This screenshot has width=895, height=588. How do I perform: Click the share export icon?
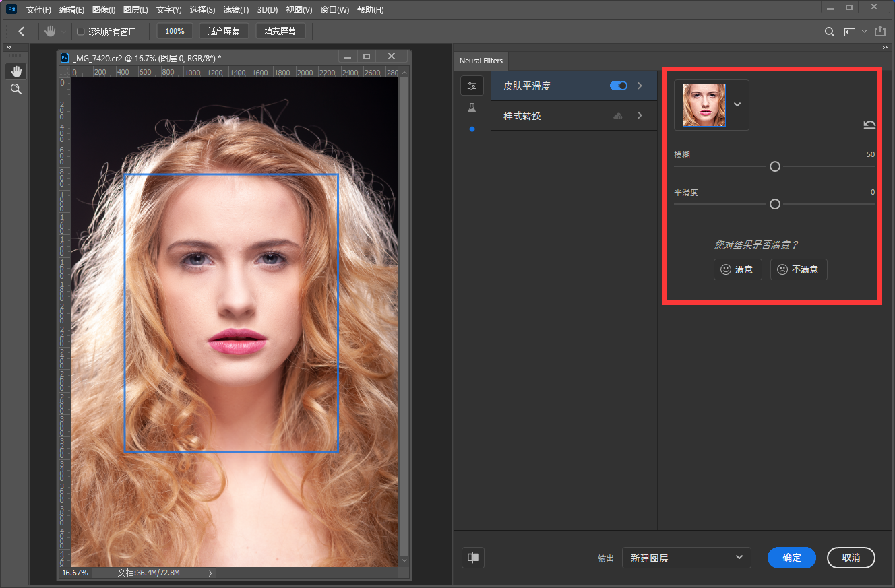point(879,32)
